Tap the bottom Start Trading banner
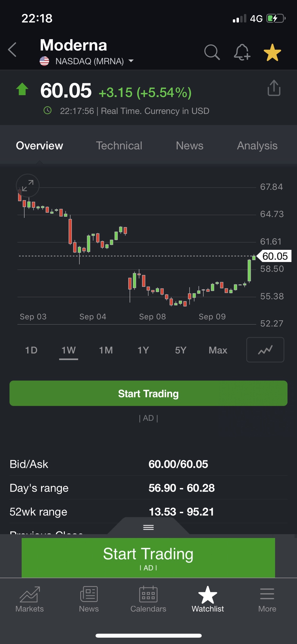 tap(148, 557)
